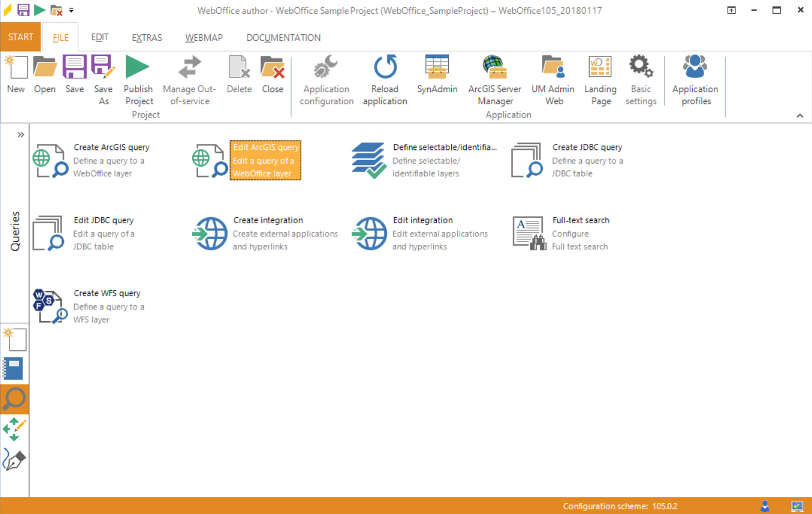Open Create JDBC query tile
Screen dimensions: 812x514
[x=567, y=160]
